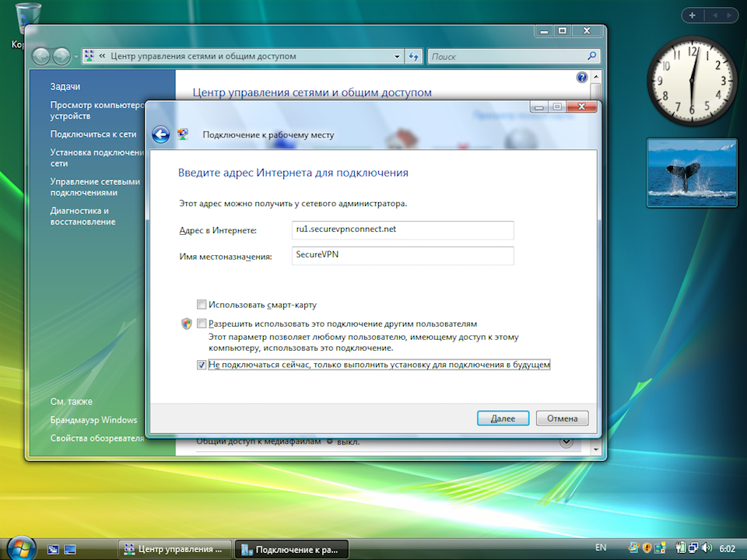Click the power/battery tray icon

coord(680,548)
